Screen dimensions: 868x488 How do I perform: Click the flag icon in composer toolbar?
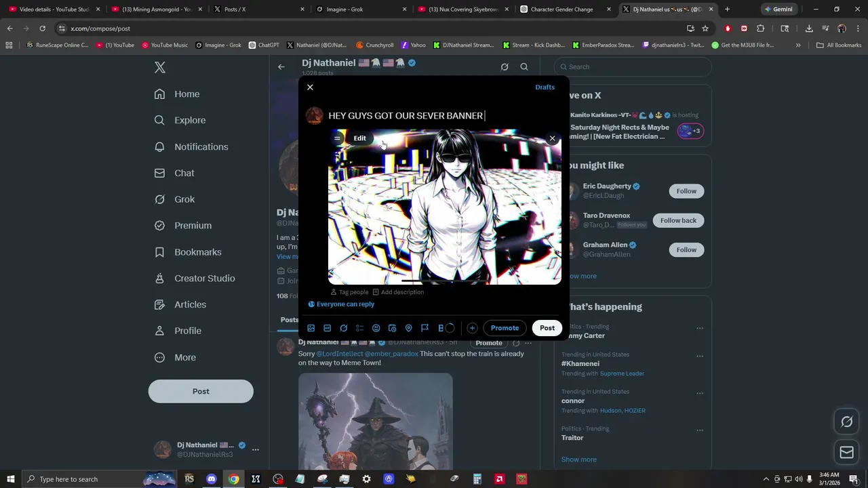[425, 328]
